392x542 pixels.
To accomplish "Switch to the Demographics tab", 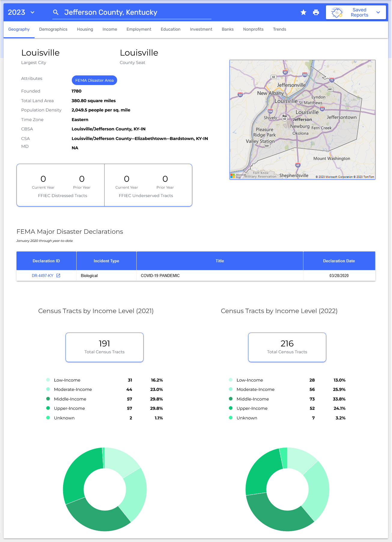I will (x=53, y=29).
